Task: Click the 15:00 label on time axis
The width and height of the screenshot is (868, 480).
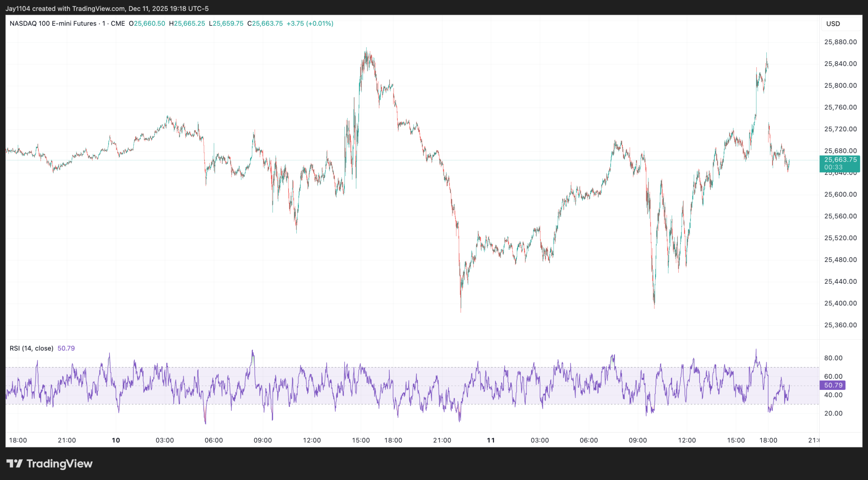Action: coord(361,440)
